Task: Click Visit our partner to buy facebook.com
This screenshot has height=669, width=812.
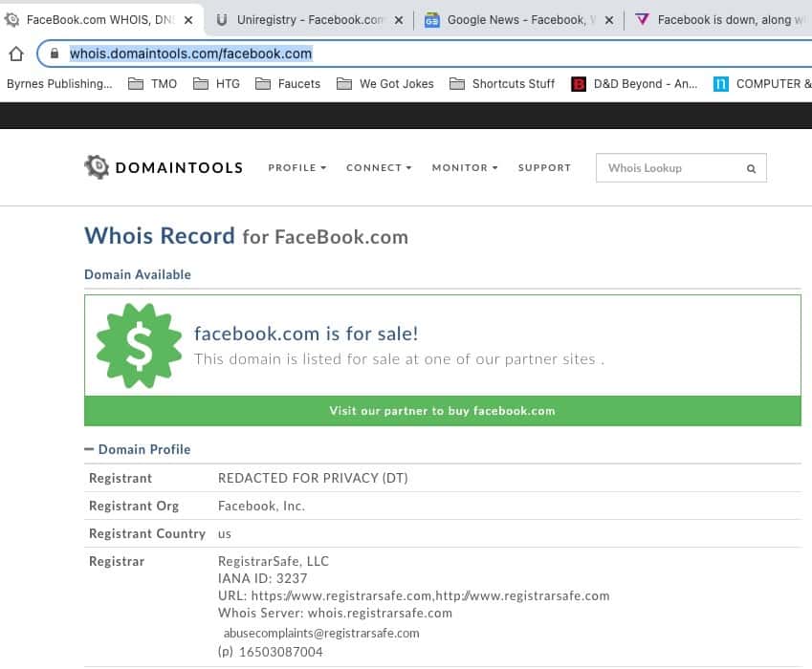Action: [442, 411]
